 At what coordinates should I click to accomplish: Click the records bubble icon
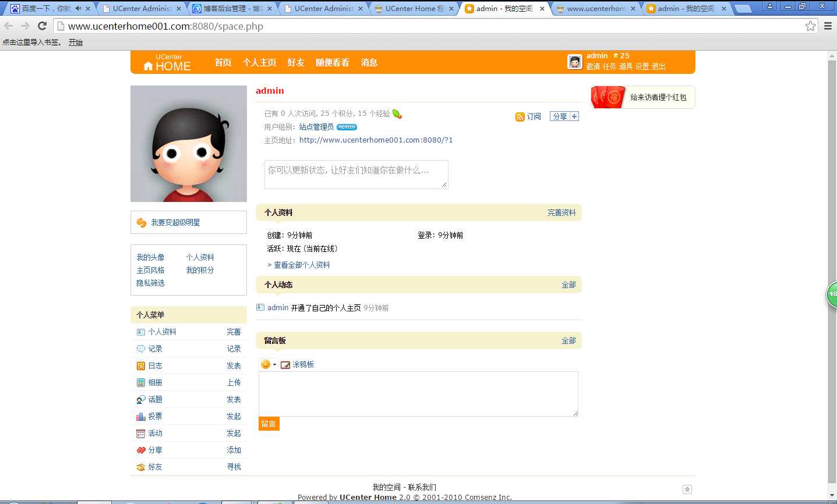coord(140,349)
